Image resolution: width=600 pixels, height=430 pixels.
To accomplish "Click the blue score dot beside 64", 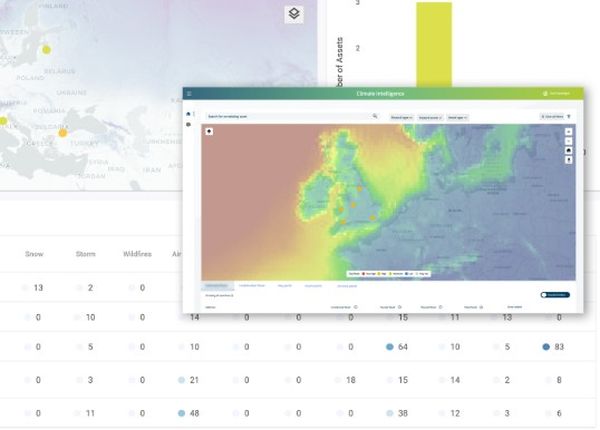I will [390, 347].
